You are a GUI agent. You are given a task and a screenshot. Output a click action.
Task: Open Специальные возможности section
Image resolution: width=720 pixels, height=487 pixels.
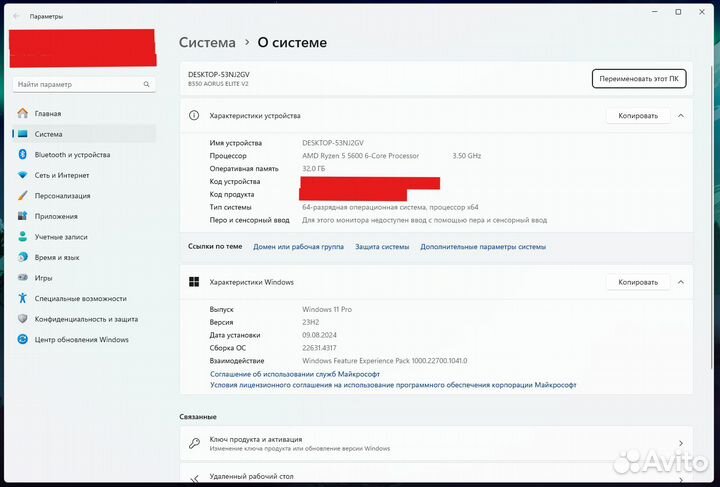click(80, 298)
